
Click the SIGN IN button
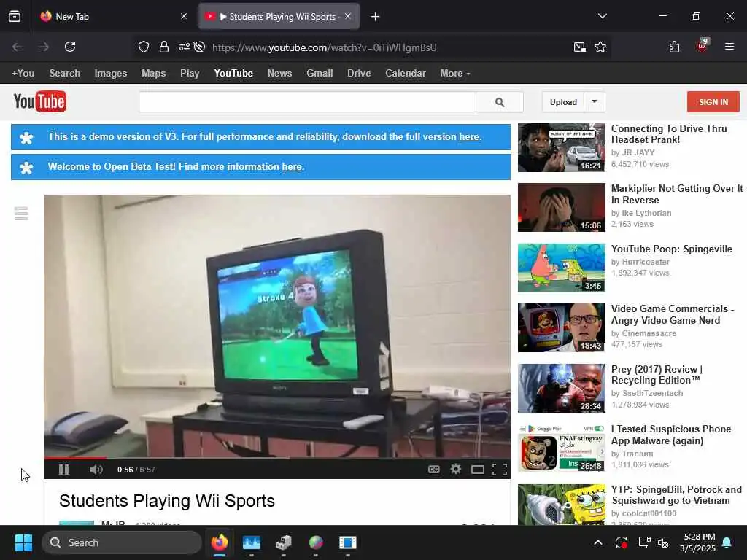[713, 102]
